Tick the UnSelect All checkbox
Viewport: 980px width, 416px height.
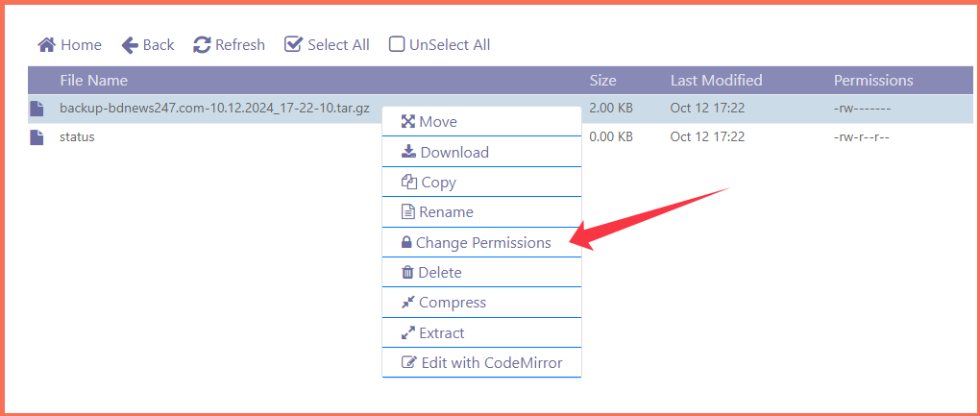pyautogui.click(x=396, y=44)
